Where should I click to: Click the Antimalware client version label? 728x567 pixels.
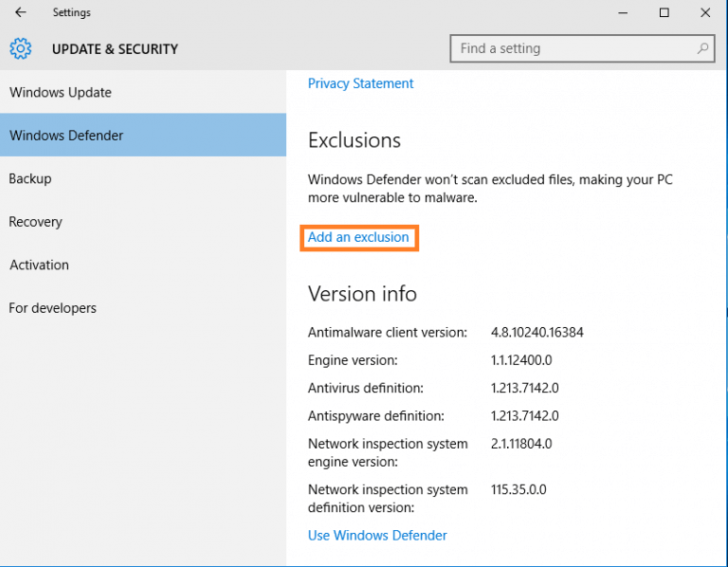pos(387,332)
